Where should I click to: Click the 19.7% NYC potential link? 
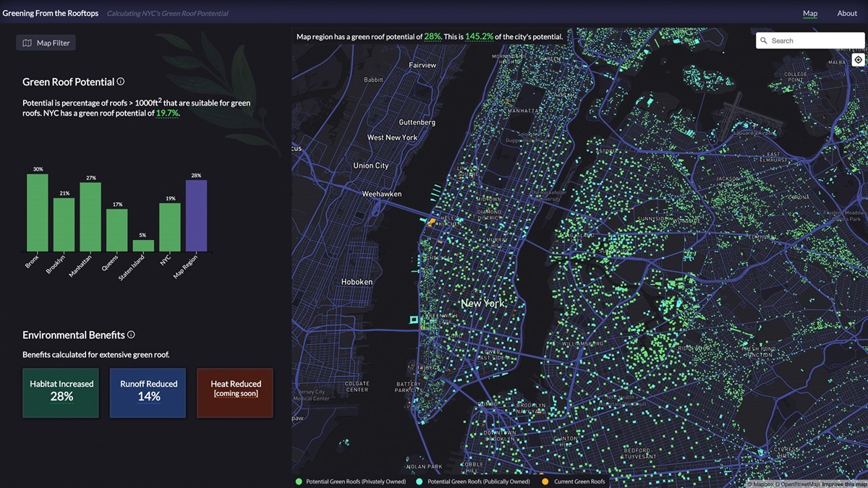point(168,114)
